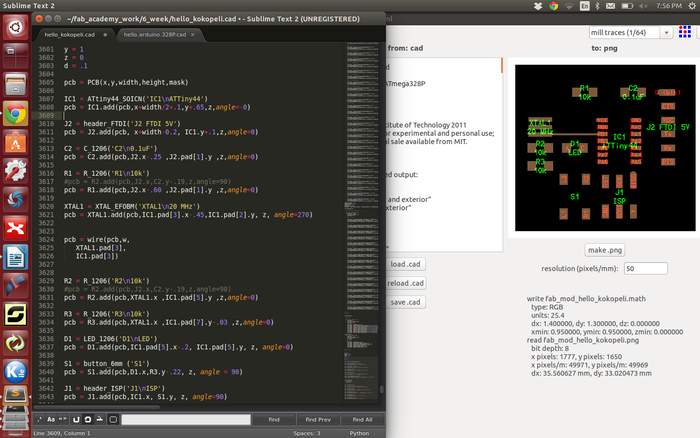Click the Find button
700x438 pixels.
tap(274, 419)
